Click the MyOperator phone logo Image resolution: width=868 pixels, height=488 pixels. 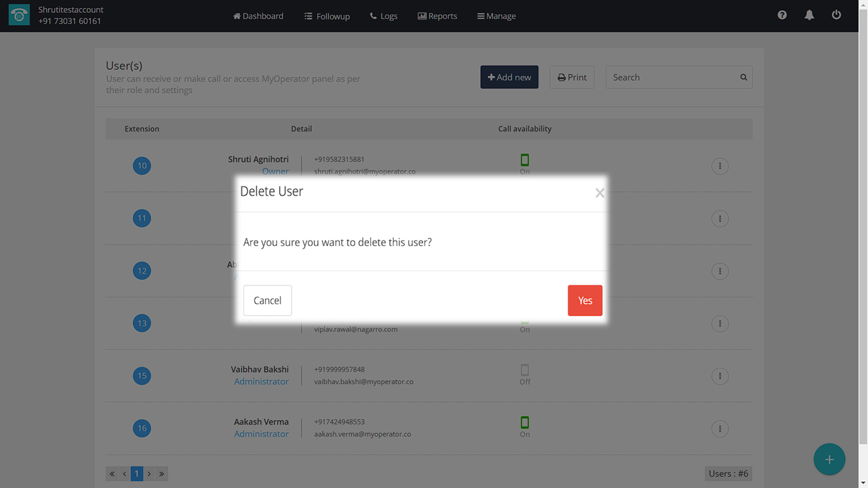(x=19, y=16)
